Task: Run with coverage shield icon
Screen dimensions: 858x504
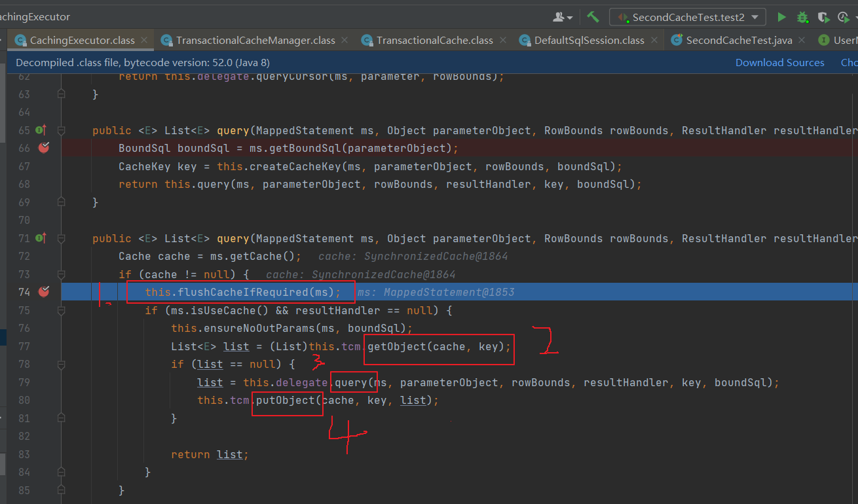Action: [824, 17]
